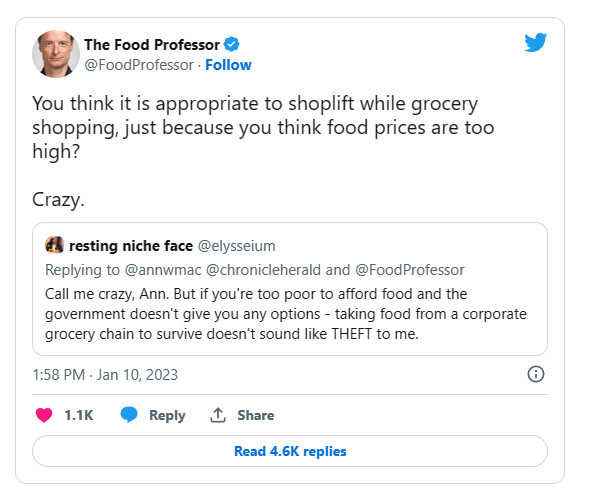
Task: Click the Reply label
Action: point(167,415)
